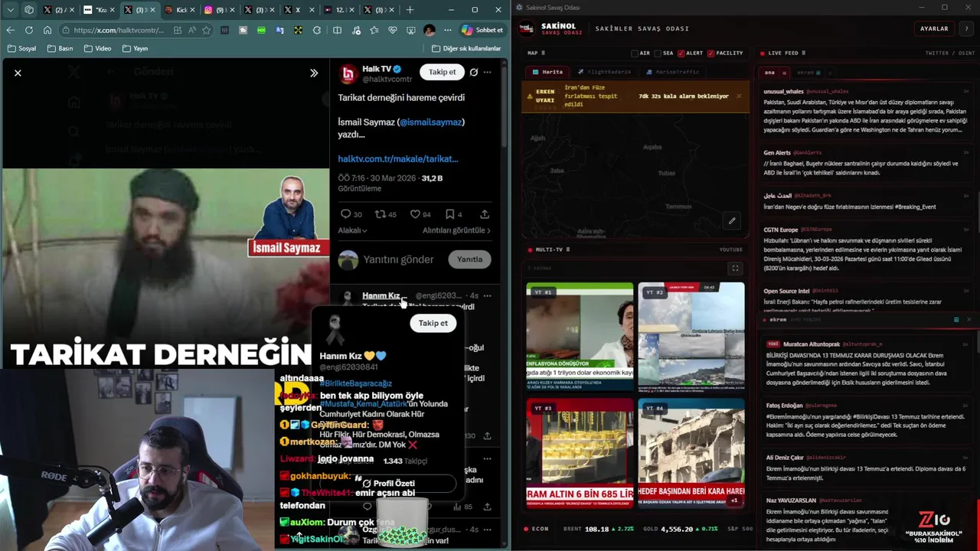Click teal icon in ekrem panel header

[x=956, y=319]
